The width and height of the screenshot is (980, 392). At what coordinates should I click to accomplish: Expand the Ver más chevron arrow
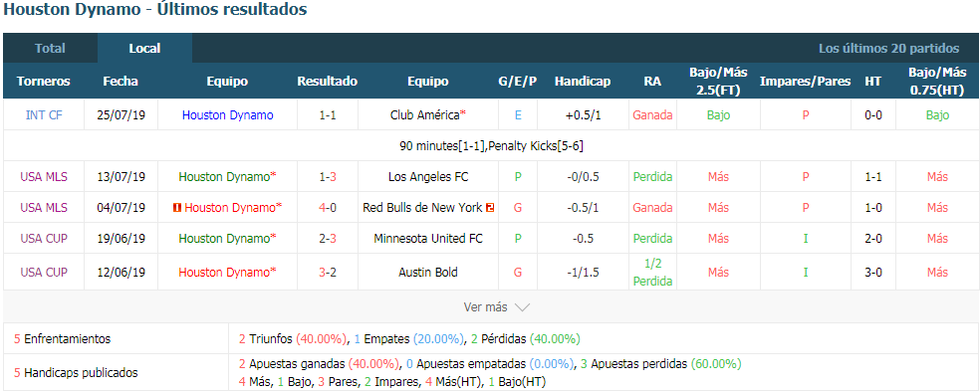(522, 307)
